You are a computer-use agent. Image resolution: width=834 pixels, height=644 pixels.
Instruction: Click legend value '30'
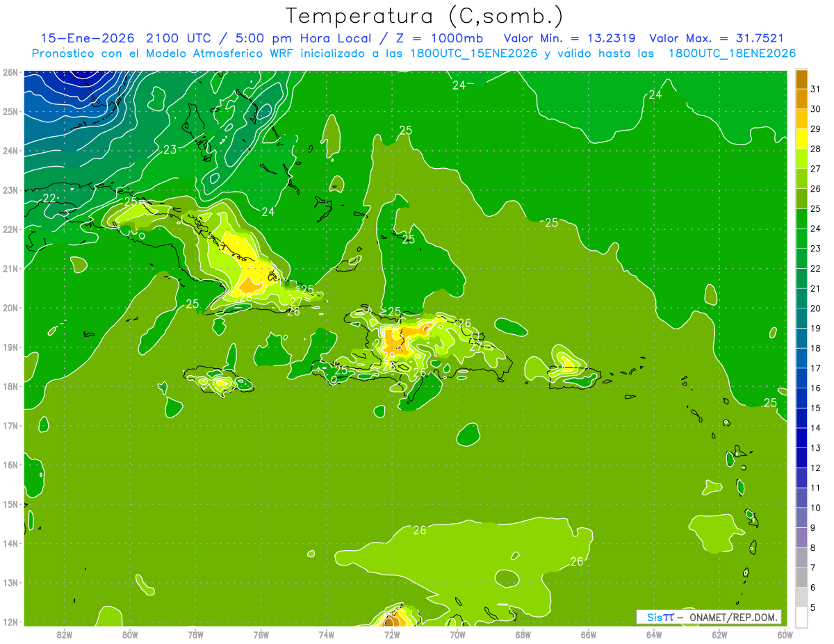click(x=815, y=109)
